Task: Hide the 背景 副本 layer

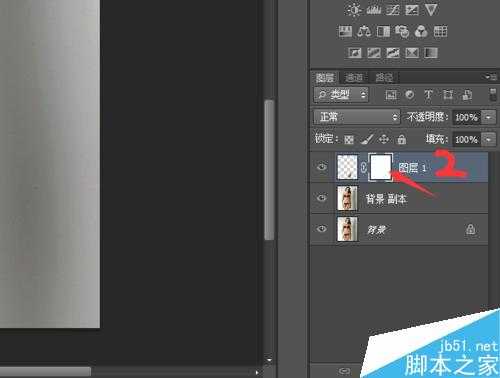Action: 322,198
